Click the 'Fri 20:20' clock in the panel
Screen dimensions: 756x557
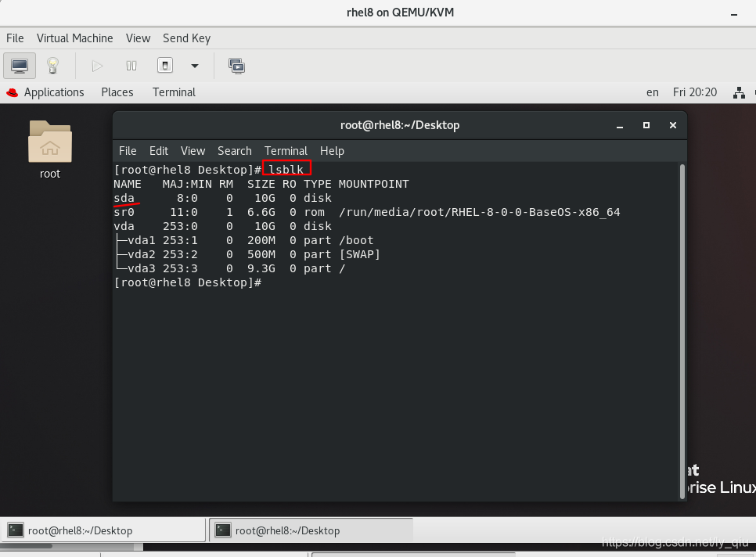click(695, 92)
